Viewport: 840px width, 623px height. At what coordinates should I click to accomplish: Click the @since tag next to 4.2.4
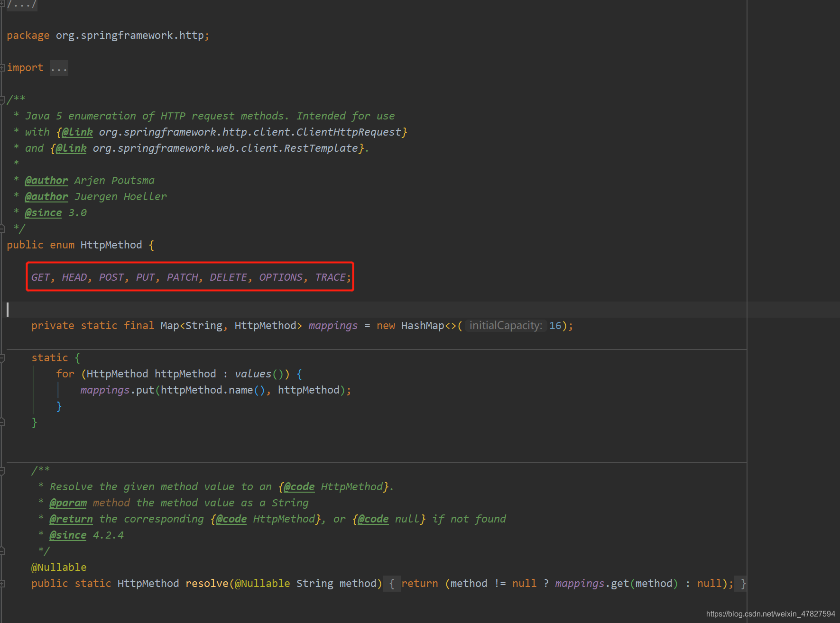click(68, 535)
